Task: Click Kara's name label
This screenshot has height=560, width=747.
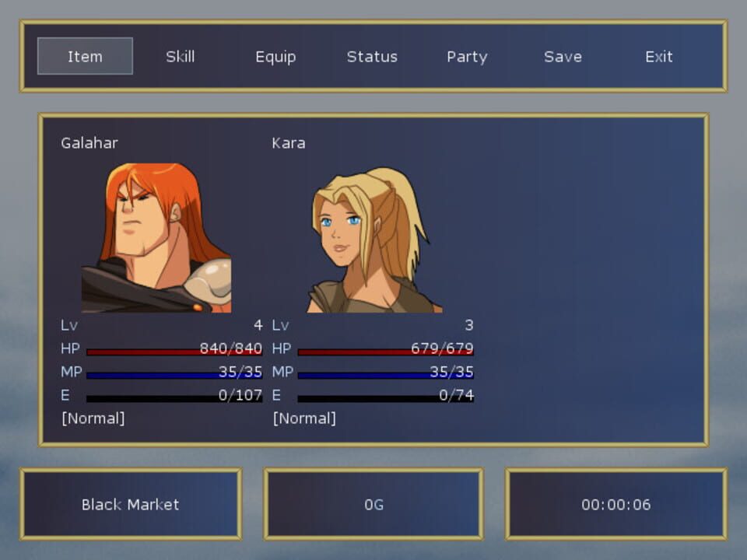Action: coord(289,143)
